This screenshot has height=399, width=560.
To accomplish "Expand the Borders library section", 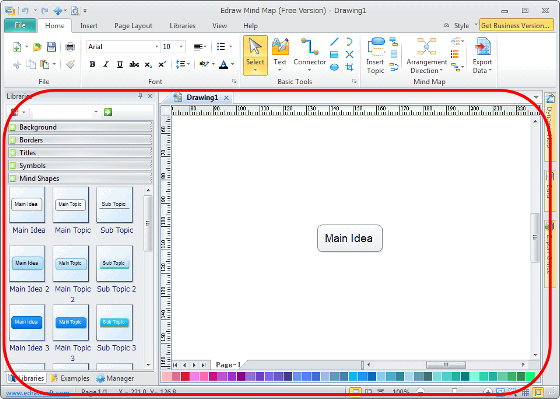I will tap(80, 140).
